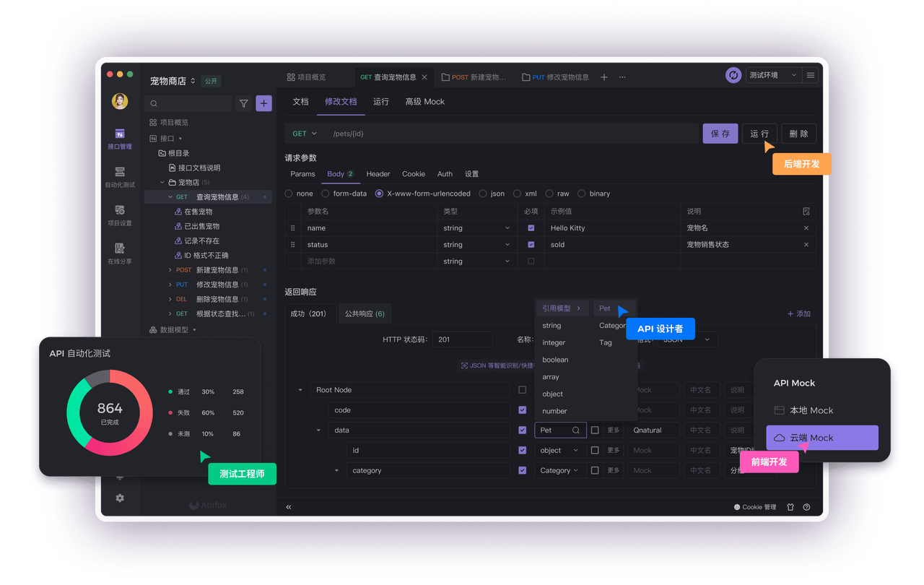Open the POST 新建宠物信息 tab
Image resolution: width=924 pixels, height=585 pixels.
474,75
